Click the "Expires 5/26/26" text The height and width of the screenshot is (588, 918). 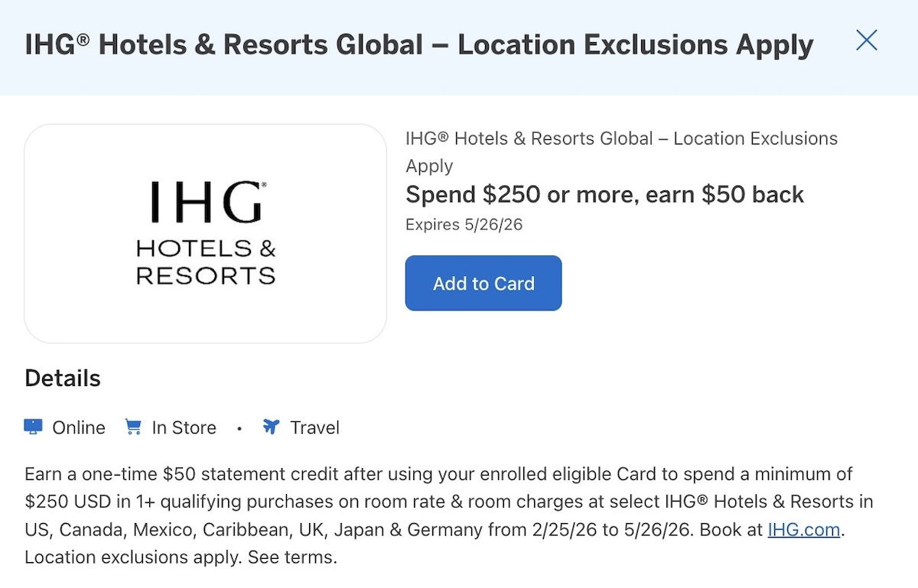tap(464, 225)
